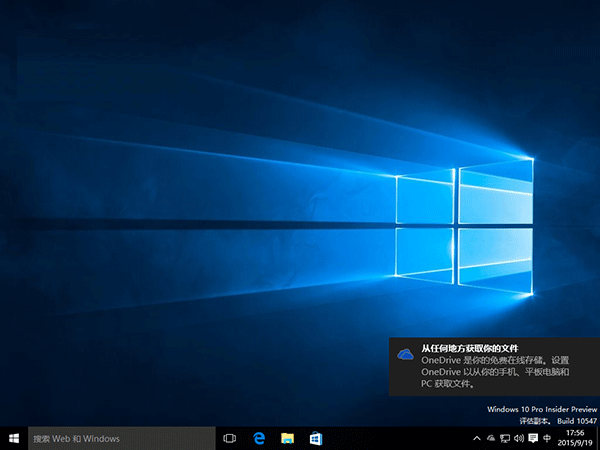Open the Windows Store taskbar icon

pyautogui.click(x=314, y=438)
